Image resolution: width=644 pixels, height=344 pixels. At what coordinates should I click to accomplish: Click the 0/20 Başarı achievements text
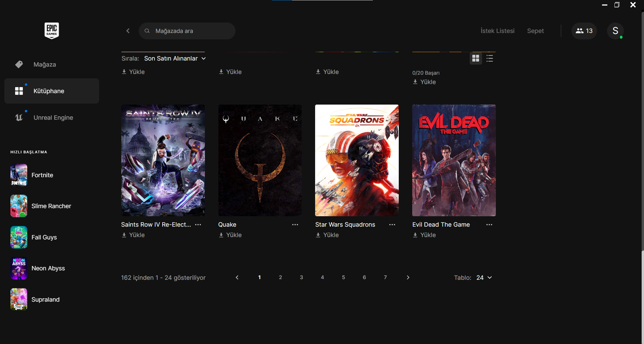(x=426, y=73)
